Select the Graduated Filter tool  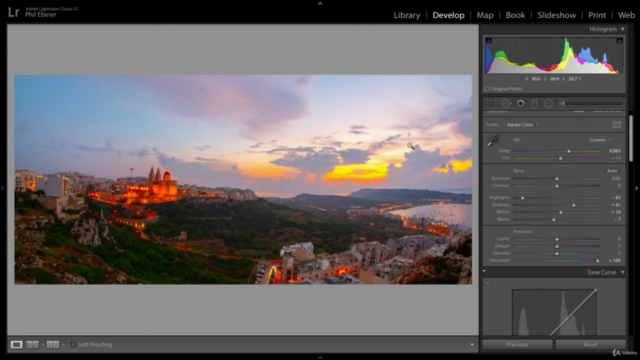[534, 104]
